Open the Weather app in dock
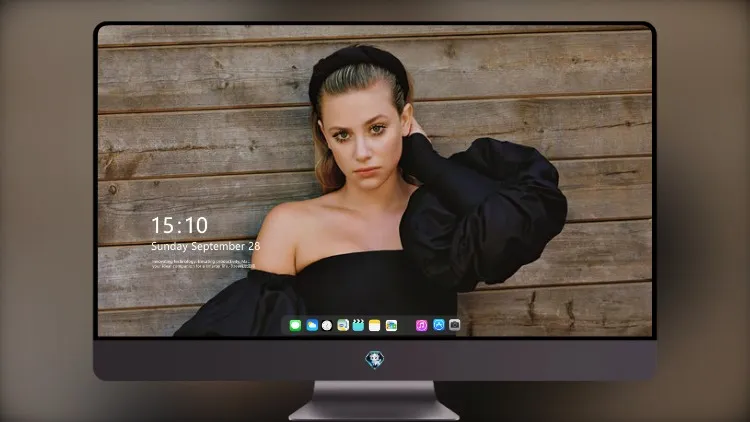Image resolution: width=750 pixels, height=422 pixels. point(312,325)
